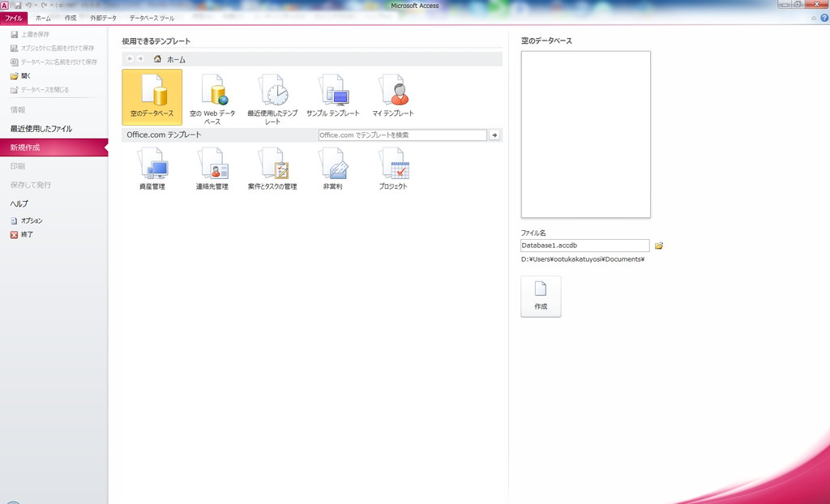Select the 新規作成 new section
Image resolution: width=830 pixels, height=504 pixels.
[x=54, y=147]
